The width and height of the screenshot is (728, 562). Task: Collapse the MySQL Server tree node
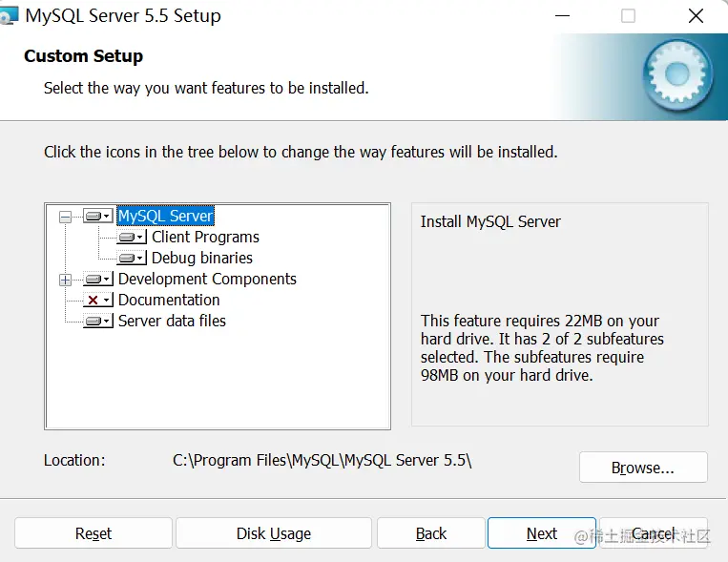pyautogui.click(x=66, y=217)
